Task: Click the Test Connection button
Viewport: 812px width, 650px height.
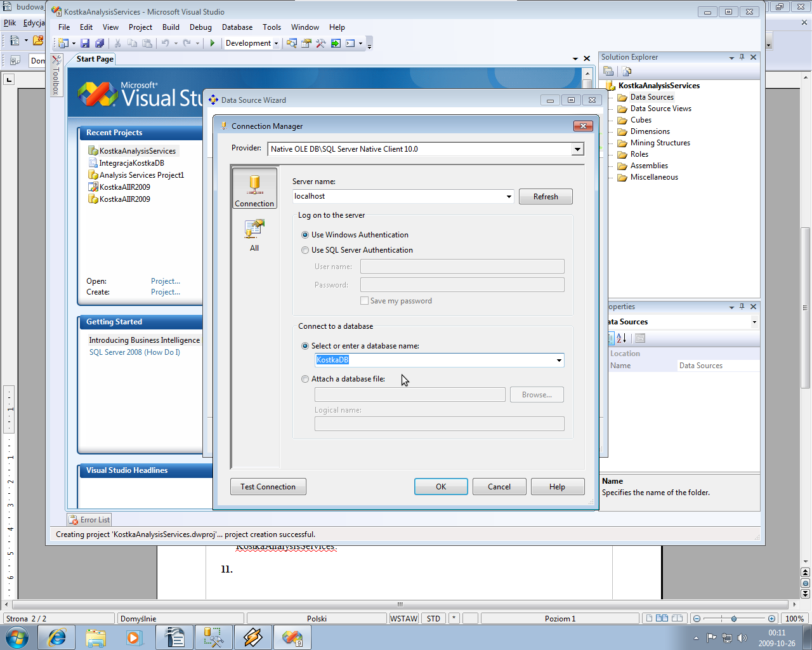Action: (x=268, y=487)
